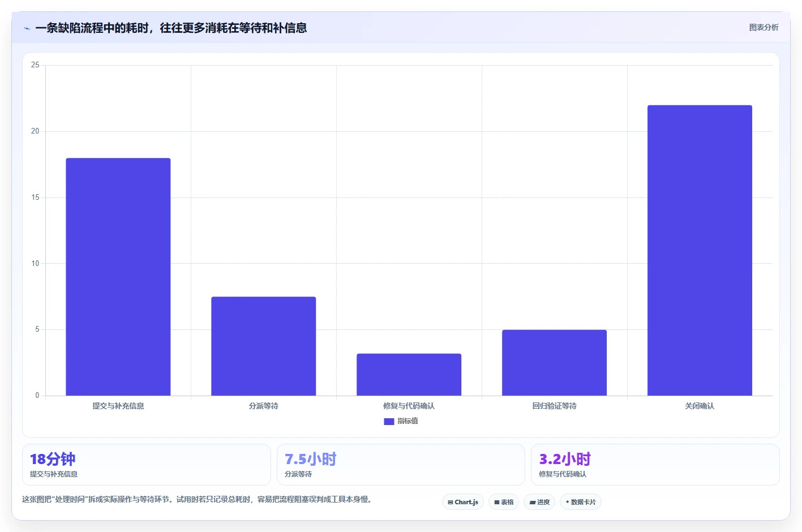Select the 修复与代码确认 bar

[x=409, y=375]
